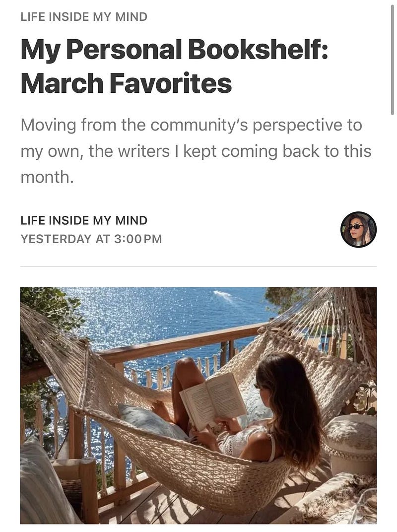The width and height of the screenshot is (397, 532).
Task: Tap the top LIFE INSIDE MY MIND header
Action: tap(84, 17)
